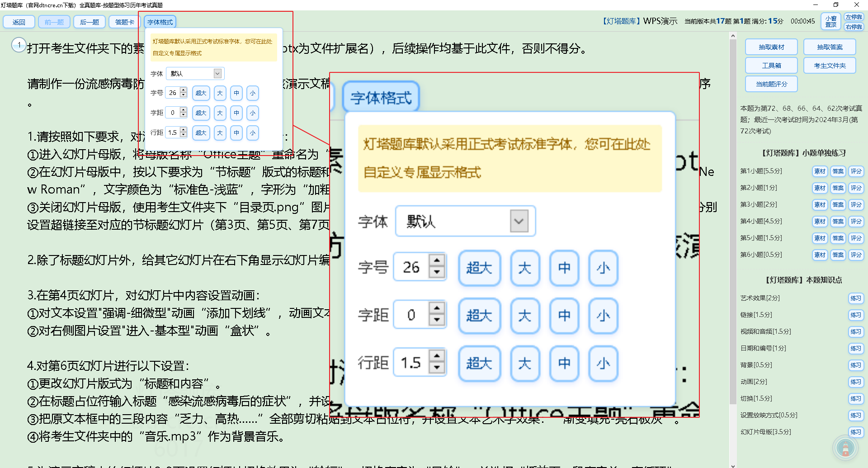Decrease 字号 font size with down arrow
Viewport: 868px width, 468px height.
(x=183, y=95)
